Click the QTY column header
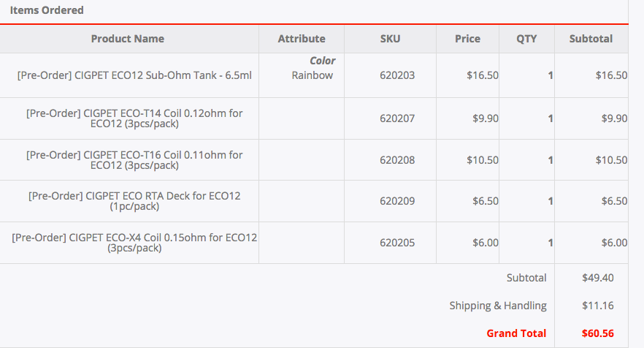Viewport: 644px width, 348px height. [x=526, y=39]
